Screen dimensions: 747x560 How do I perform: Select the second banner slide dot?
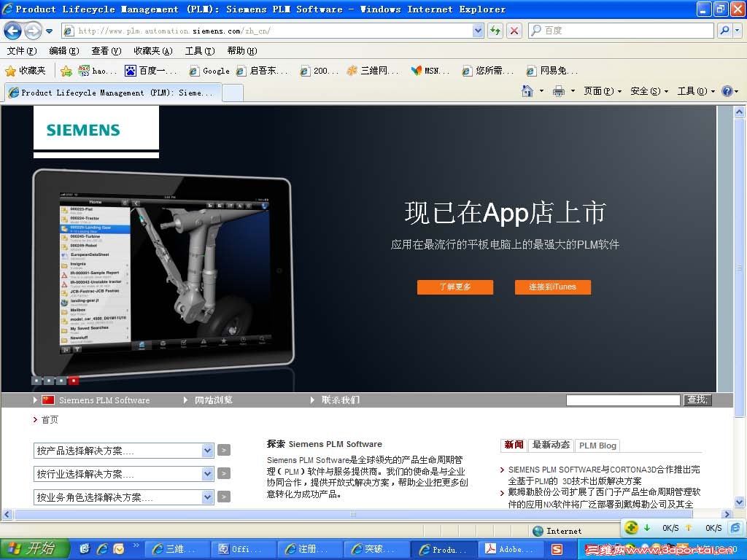pos(49,381)
